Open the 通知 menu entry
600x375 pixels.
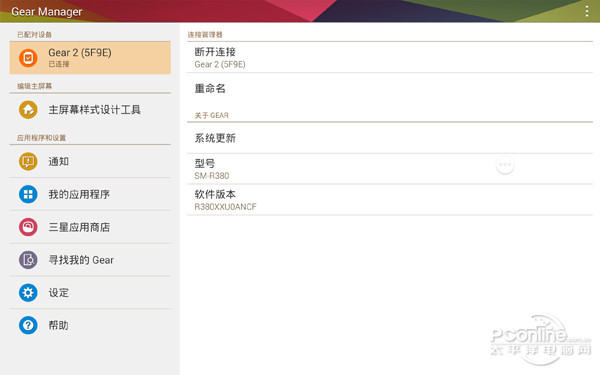click(90, 161)
